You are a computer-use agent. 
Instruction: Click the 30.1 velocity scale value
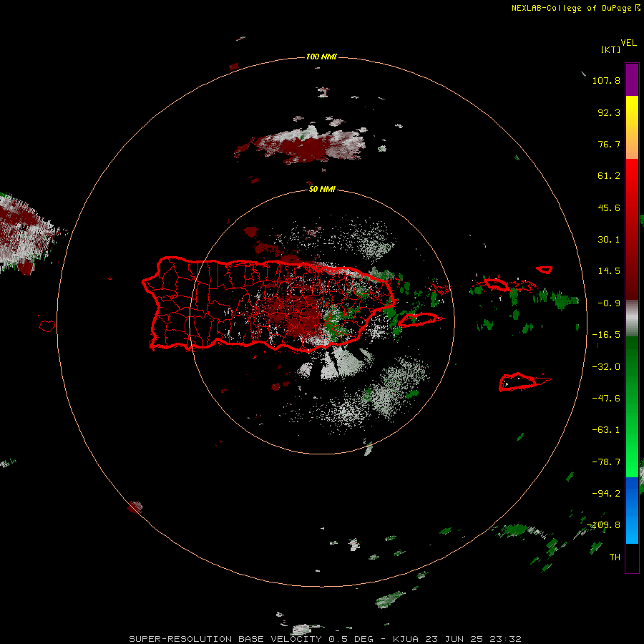(x=609, y=240)
